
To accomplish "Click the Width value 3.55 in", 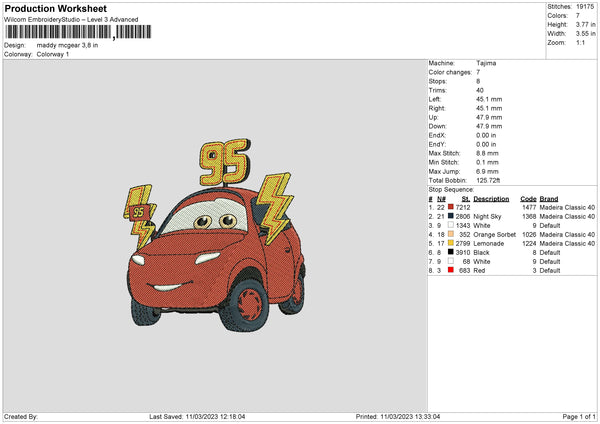I will (585, 34).
